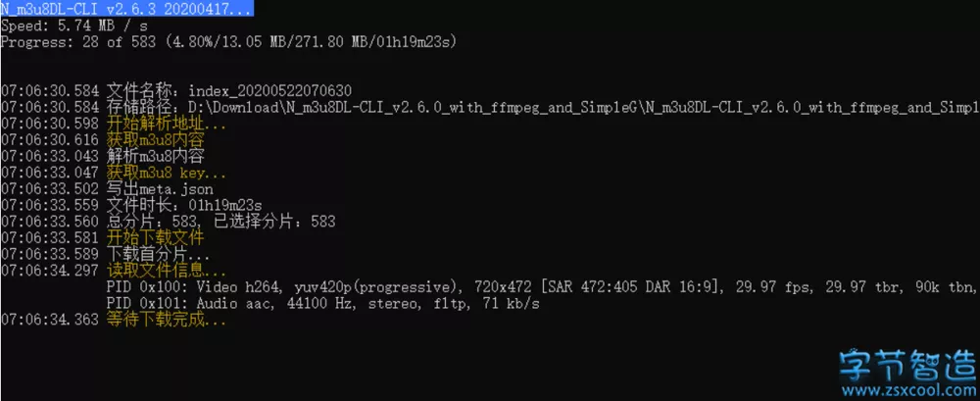The width and height of the screenshot is (980, 401).
Task: Click the file name index_20200522070630 text
Action: [269, 90]
